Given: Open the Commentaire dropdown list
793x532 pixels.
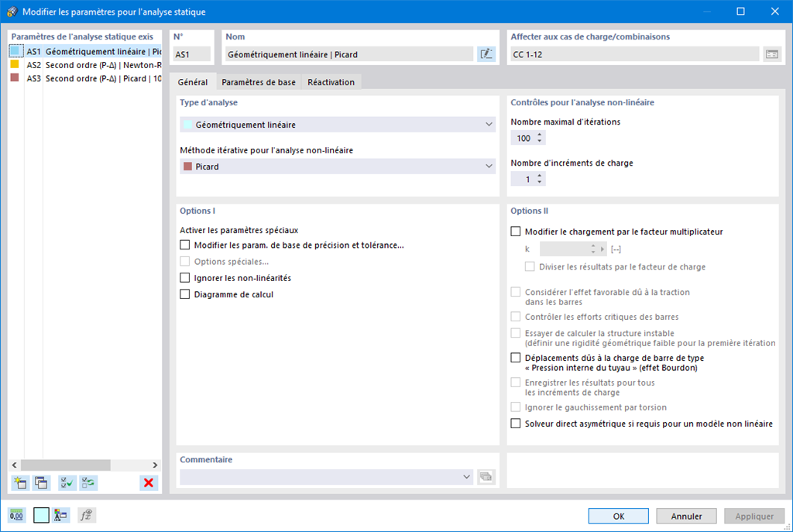Looking at the screenshot, I should [465, 476].
